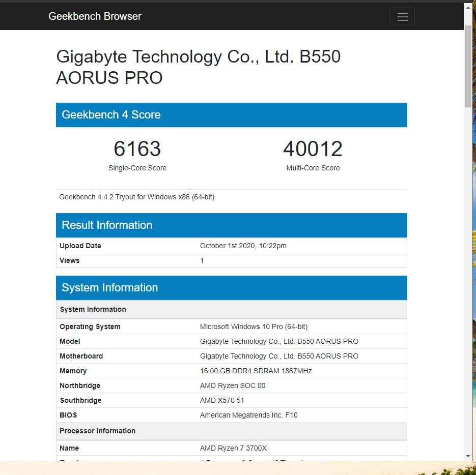The width and height of the screenshot is (476, 475).
Task: Select the single-core score 6163
Action: pyautogui.click(x=137, y=149)
